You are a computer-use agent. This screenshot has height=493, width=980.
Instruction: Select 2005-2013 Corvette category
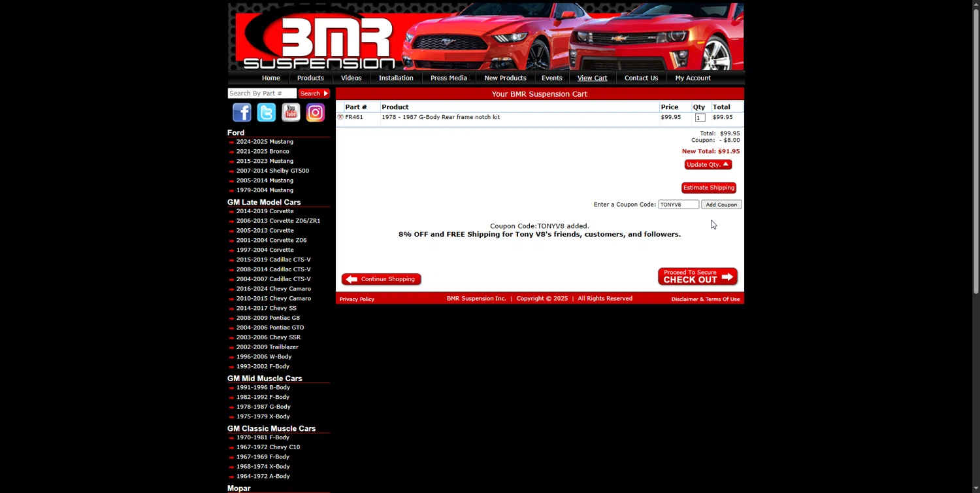265,231
